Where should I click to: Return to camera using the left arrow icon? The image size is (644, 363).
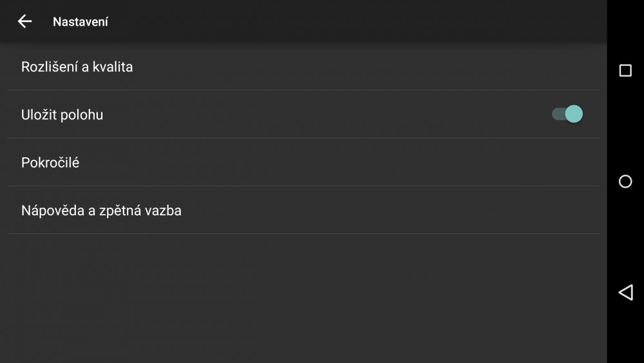pyautogui.click(x=24, y=21)
